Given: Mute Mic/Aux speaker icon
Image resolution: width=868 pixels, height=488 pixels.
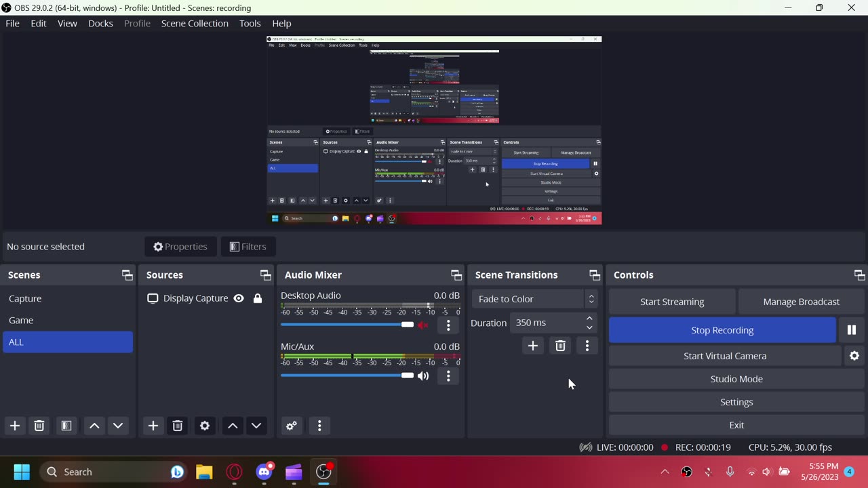Looking at the screenshot, I should [423, 375].
